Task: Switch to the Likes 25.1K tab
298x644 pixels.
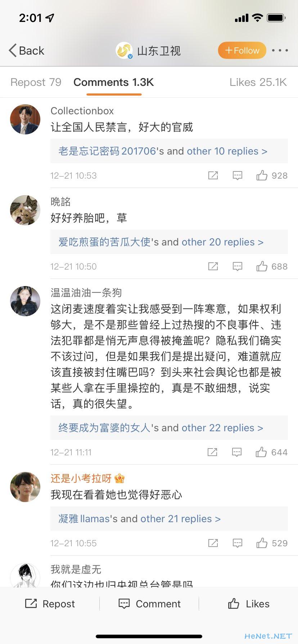Action: (258, 82)
